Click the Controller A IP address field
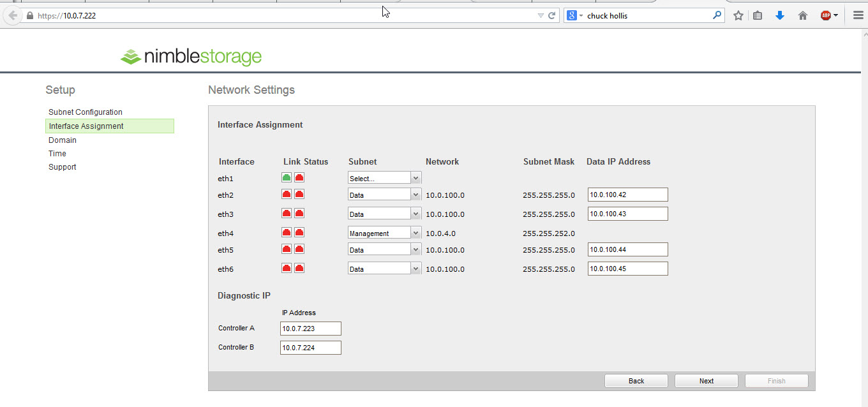The width and height of the screenshot is (868, 407). click(310, 328)
